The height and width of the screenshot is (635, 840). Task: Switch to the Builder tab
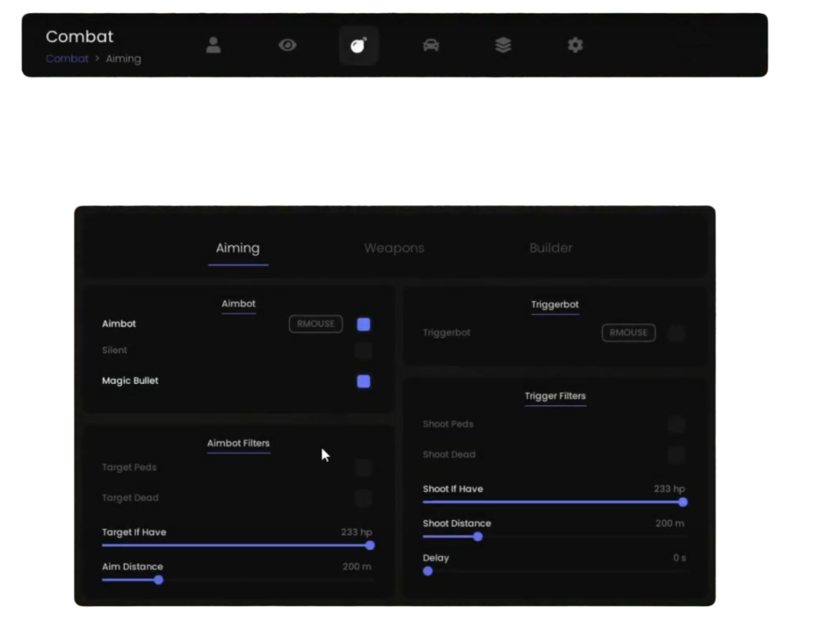(x=550, y=248)
